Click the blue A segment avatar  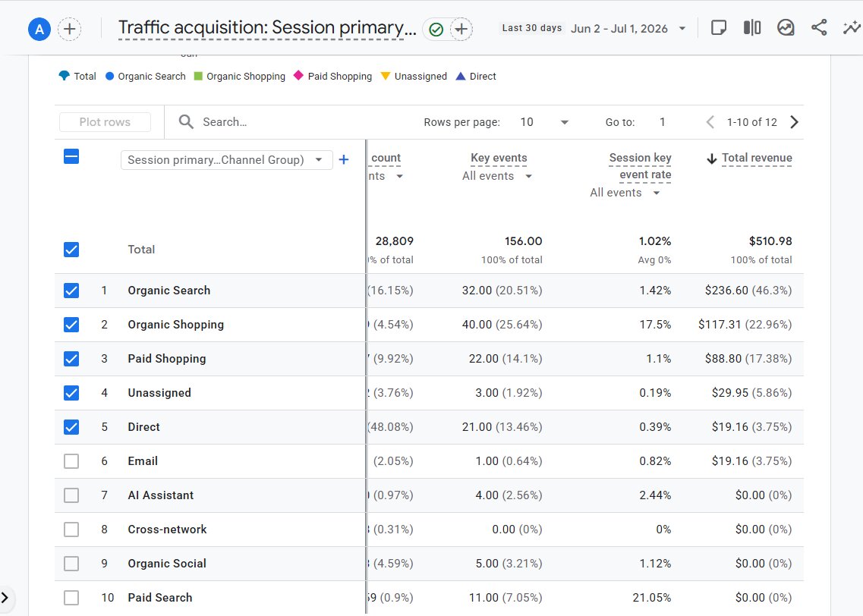39,29
